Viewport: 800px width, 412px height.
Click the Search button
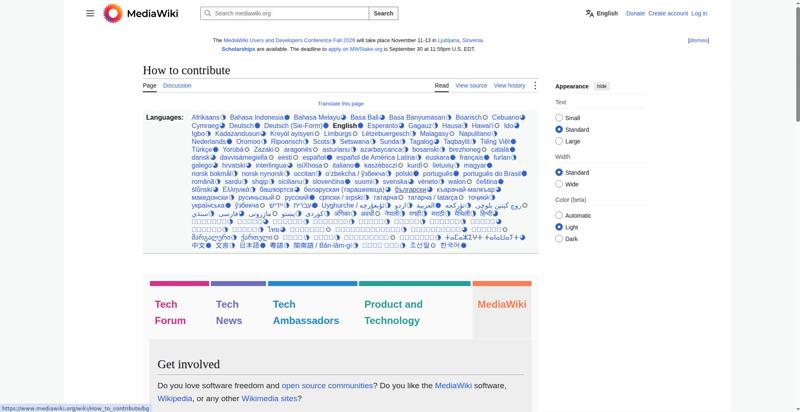pos(383,13)
